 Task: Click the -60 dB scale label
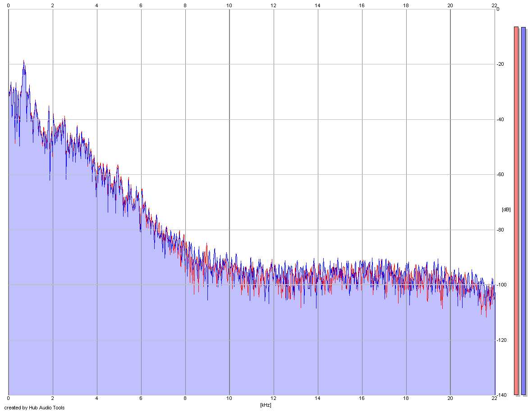pyautogui.click(x=500, y=174)
